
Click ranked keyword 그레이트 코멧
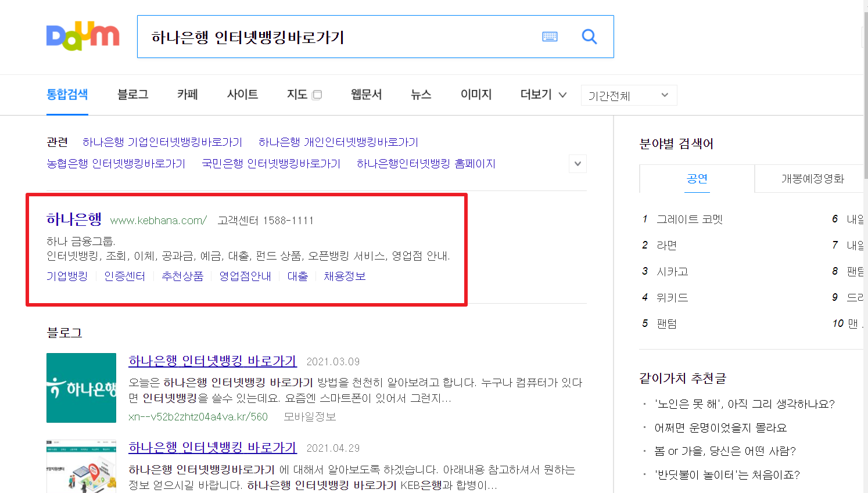(690, 219)
